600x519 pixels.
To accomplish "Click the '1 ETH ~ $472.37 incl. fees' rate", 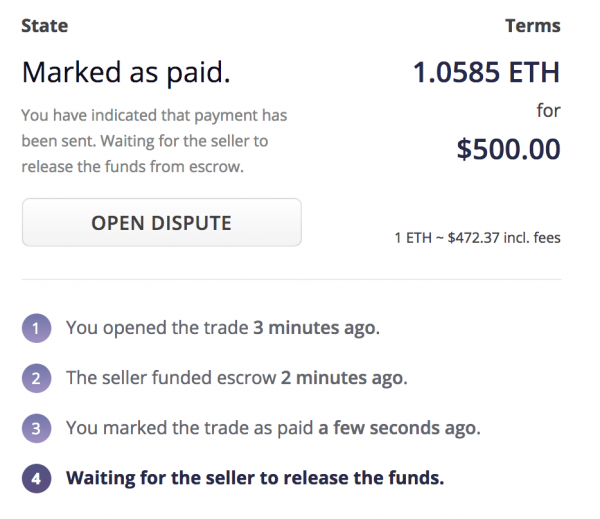I will pyautogui.click(x=478, y=238).
